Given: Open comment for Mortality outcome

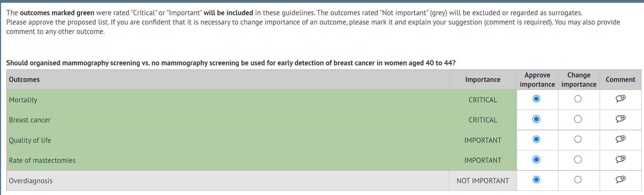Looking at the screenshot, I should tap(620, 99).
